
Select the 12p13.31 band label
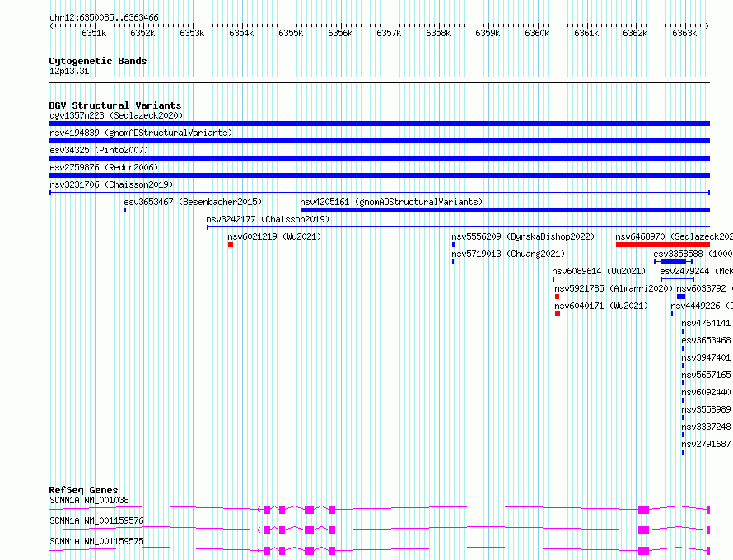69,71
